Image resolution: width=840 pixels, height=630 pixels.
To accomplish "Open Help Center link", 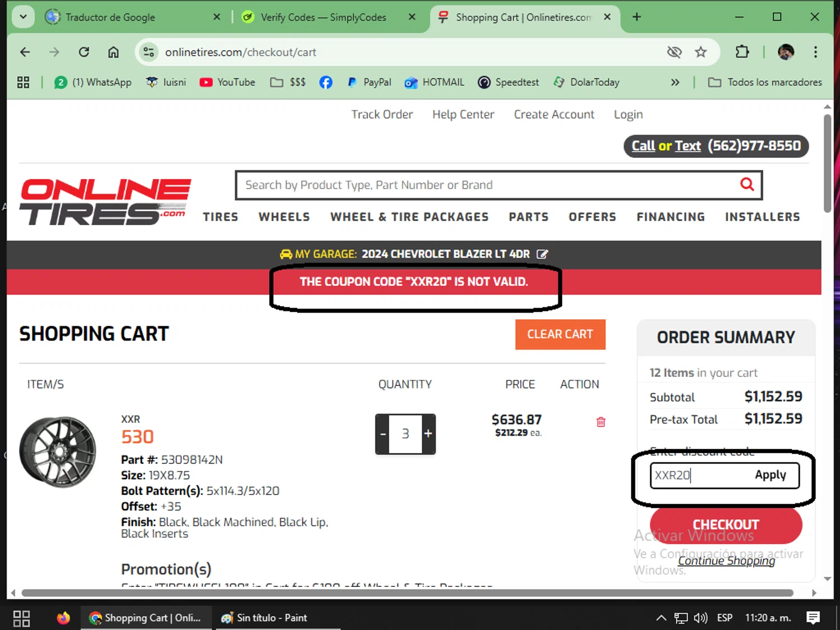I will (x=463, y=114).
